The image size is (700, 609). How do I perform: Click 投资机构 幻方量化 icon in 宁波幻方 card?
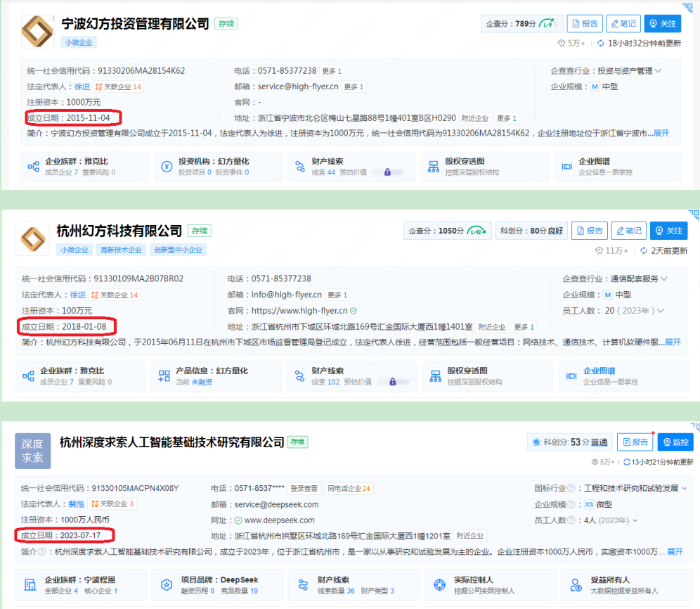click(167, 167)
